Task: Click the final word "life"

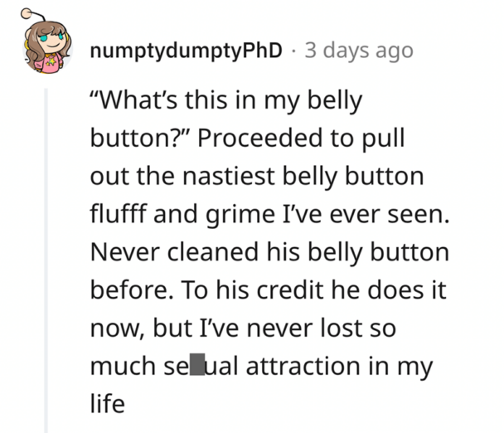Action: pyautogui.click(x=105, y=404)
